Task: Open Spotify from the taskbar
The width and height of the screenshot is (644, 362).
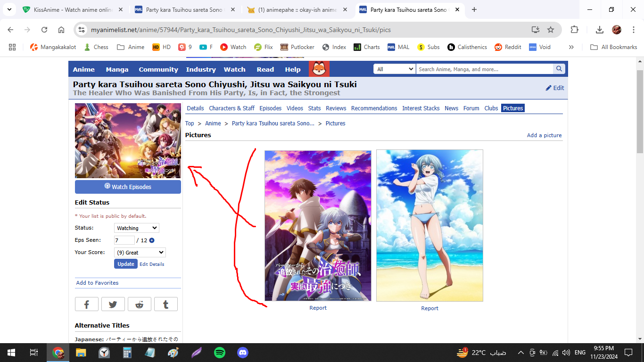Action: pos(220,353)
